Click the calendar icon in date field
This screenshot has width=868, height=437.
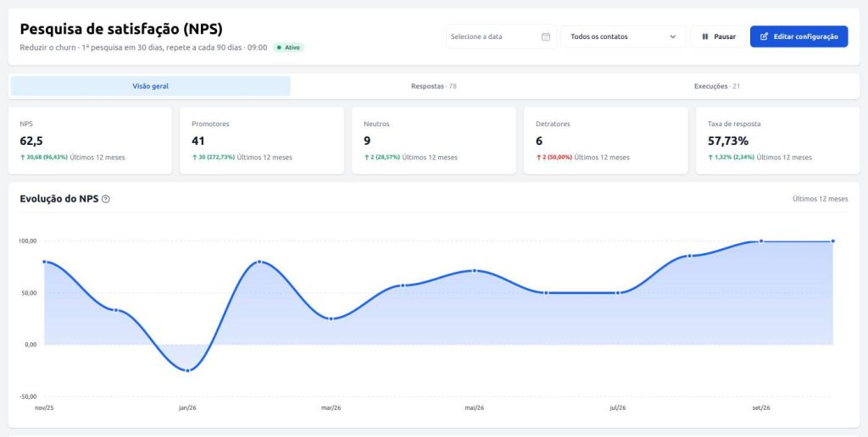point(545,36)
